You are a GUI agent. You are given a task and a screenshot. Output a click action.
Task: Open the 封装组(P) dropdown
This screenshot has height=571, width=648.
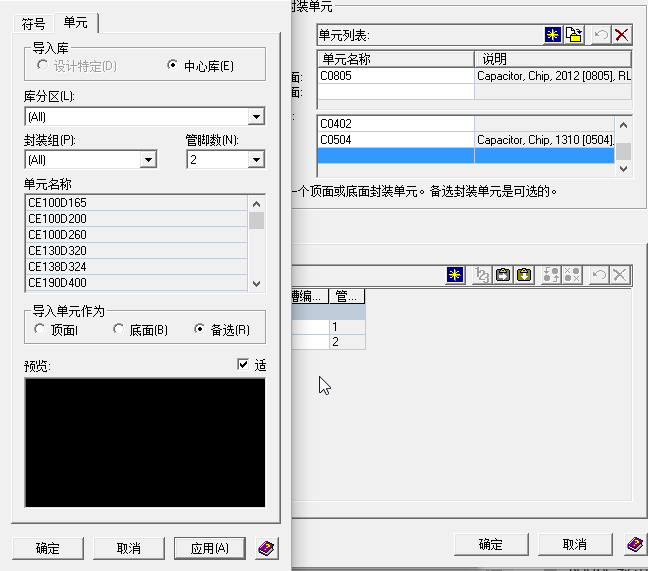click(x=148, y=159)
